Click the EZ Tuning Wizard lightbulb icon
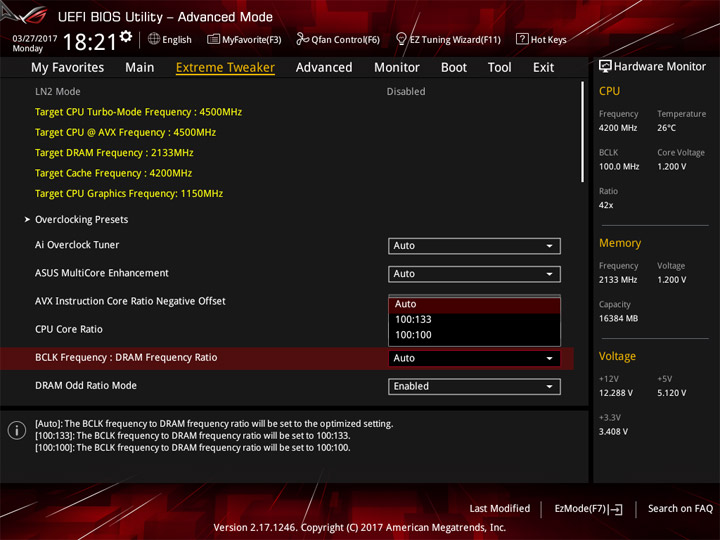 pyautogui.click(x=401, y=39)
